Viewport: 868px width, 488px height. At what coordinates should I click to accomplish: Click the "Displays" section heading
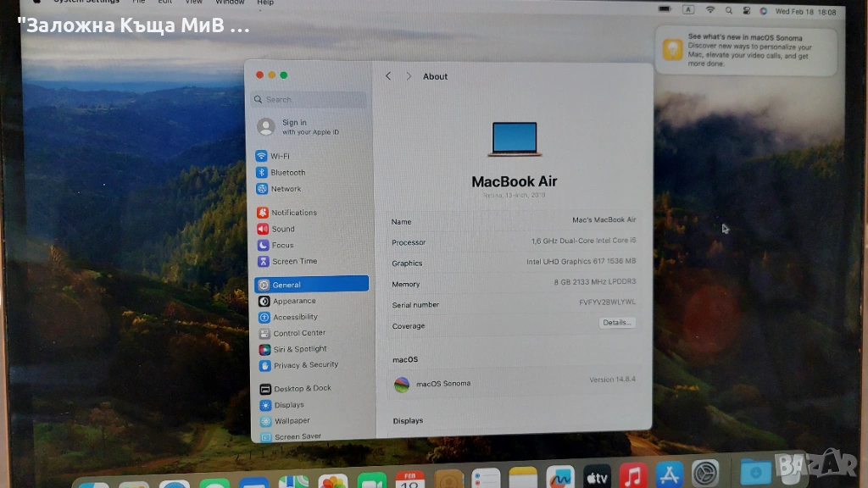pyautogui.click(x=408, y=420)
